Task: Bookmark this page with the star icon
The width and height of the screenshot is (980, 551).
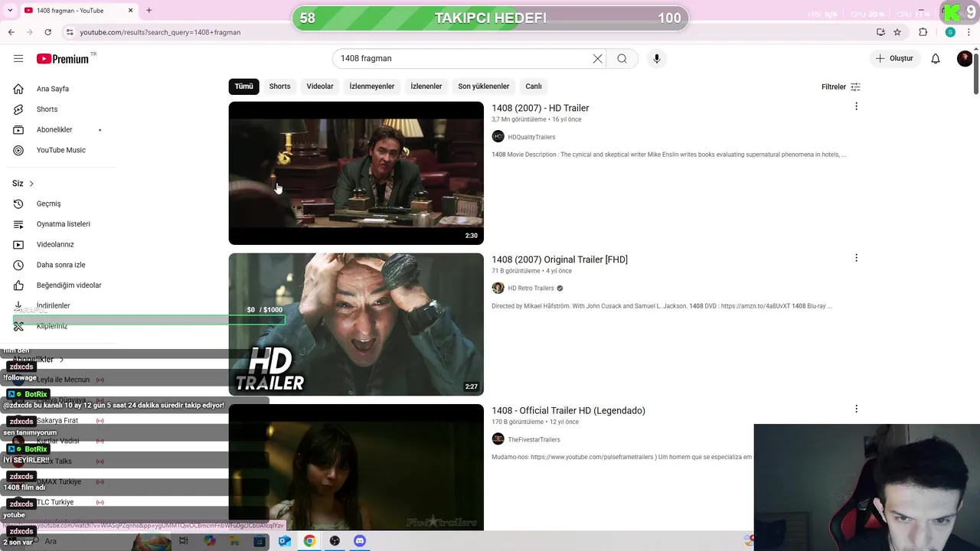Action: click(897, 32)
